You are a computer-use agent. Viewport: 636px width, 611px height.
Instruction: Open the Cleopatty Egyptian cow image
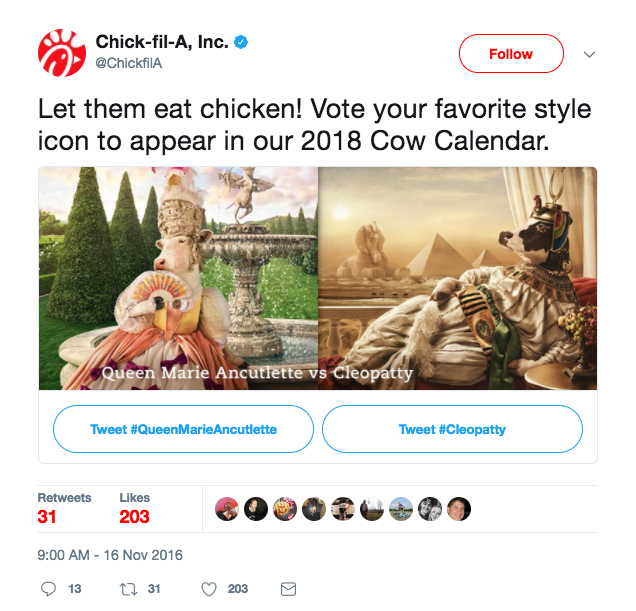point(458,278)
